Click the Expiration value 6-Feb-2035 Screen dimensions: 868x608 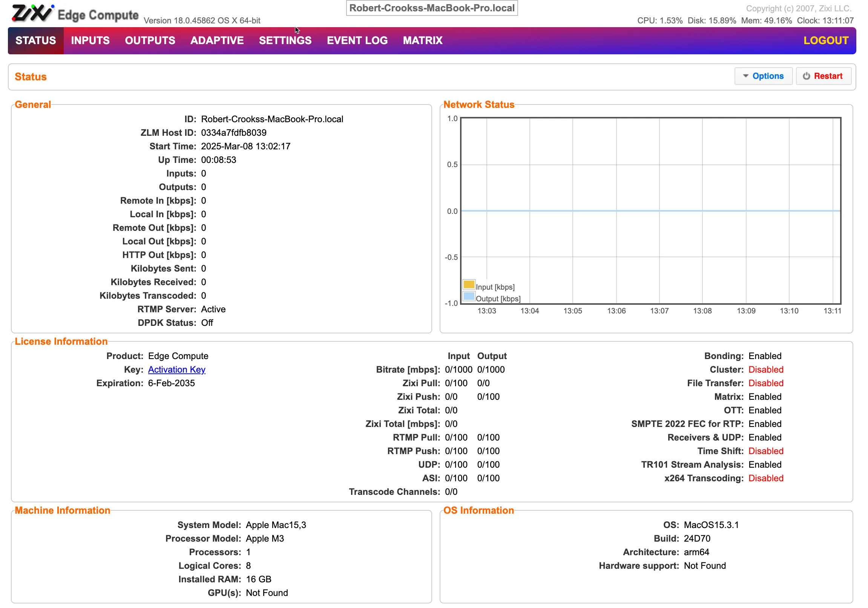point(172,384)
